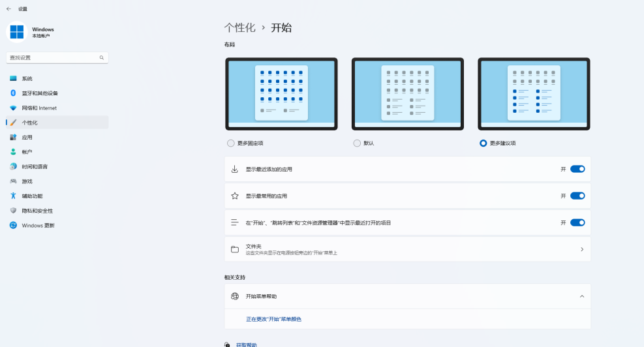Turn off 显示最常用的应用 toggle
The width and height of the screenshot is (644, 347).
coord(577,196)
